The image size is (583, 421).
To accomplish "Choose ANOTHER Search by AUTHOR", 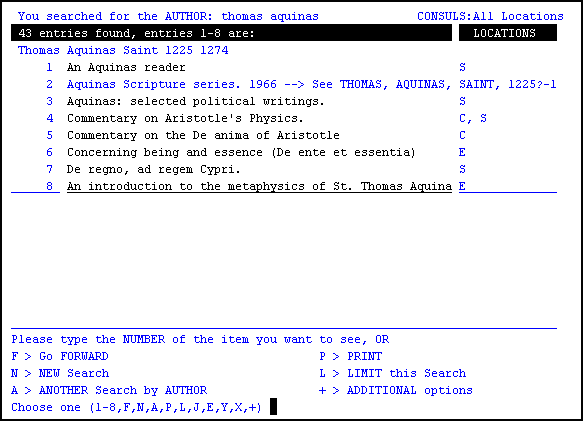I will 109,390.
